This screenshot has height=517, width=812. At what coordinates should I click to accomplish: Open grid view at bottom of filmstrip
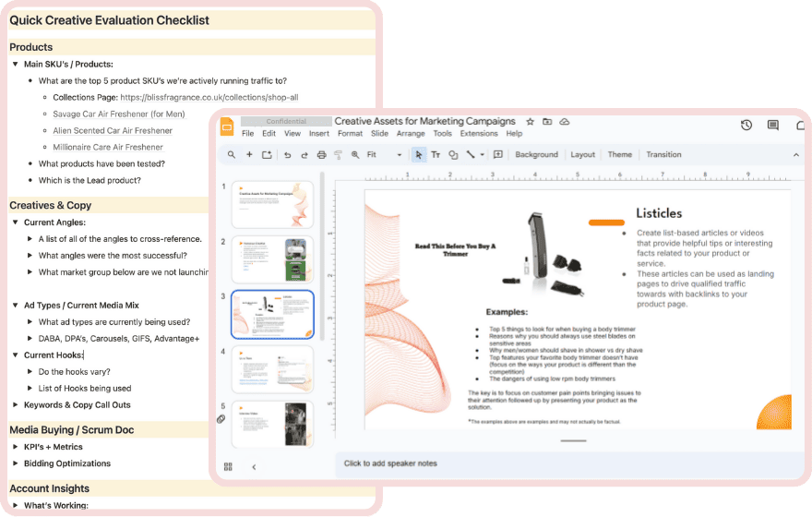point(228,467)
